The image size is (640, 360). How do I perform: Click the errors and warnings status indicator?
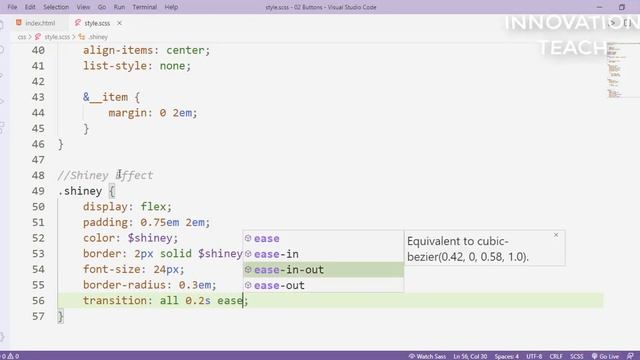tap(10, 356)
